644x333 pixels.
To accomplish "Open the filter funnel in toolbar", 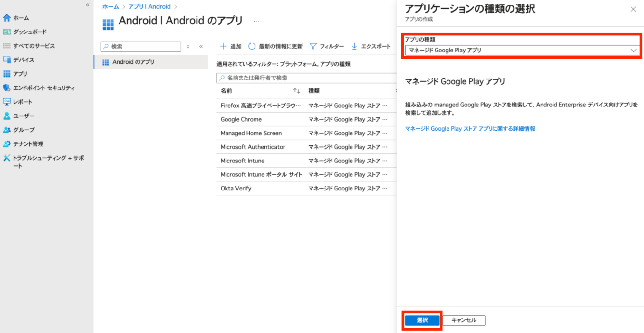I will [313, 46].
